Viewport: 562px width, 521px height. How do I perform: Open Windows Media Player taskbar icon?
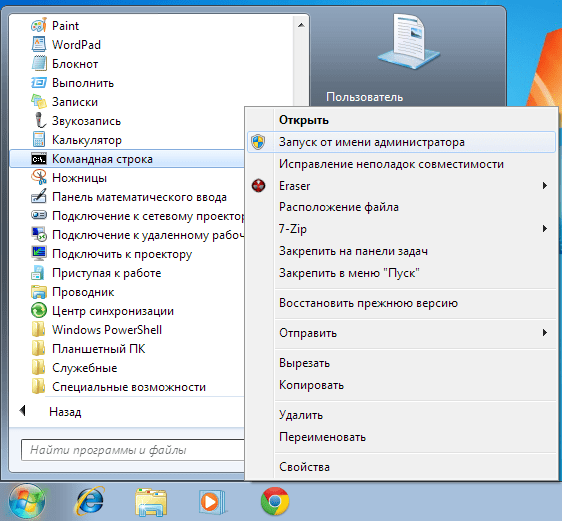(x=212, y=502)
